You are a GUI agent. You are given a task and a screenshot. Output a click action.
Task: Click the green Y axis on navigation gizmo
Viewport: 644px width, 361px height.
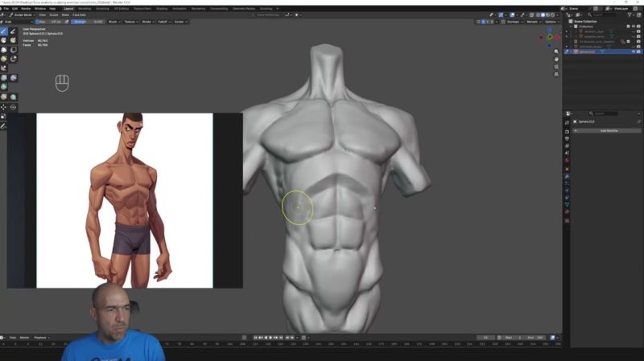click(x=551, y=37)
